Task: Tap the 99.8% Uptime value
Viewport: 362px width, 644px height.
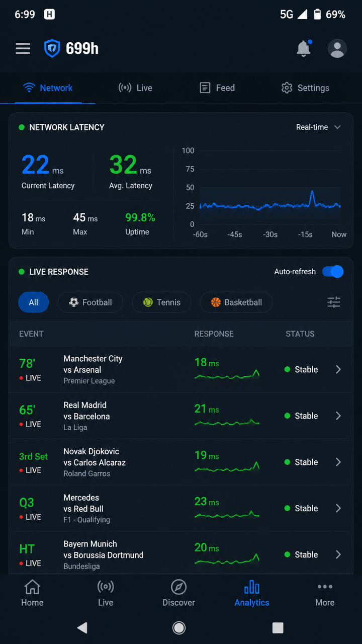Action: pos(140,217)
